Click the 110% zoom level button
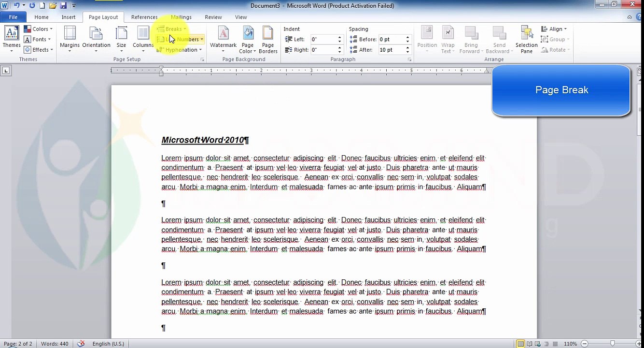Image resolution: width=644 pixels, height=348 pixels. click(570, 344)
